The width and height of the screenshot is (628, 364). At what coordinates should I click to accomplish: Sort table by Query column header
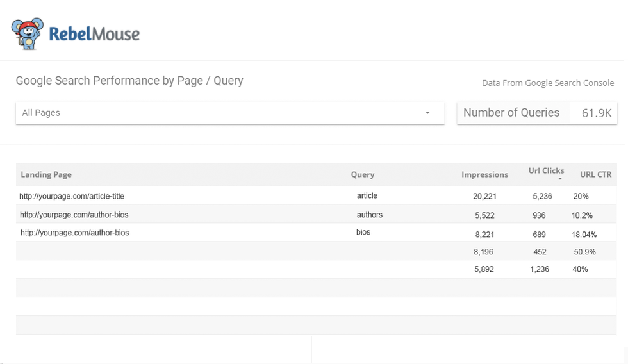(x=363, y=174)
